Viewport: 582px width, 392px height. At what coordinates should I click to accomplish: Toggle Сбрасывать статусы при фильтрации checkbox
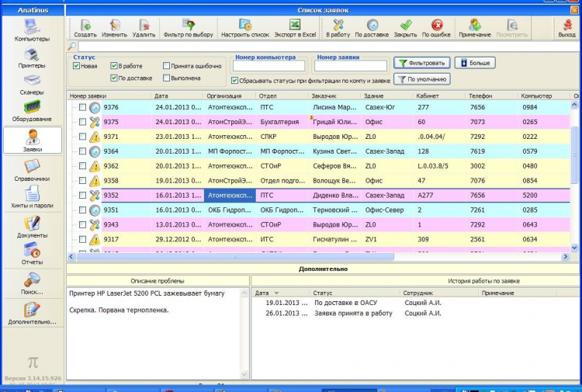[235, 80]
